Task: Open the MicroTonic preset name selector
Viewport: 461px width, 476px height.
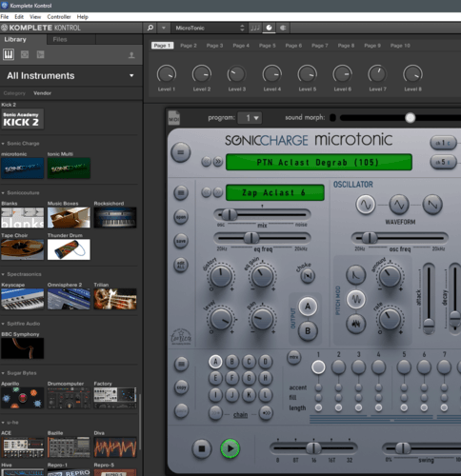Action: tap(210, 28)
